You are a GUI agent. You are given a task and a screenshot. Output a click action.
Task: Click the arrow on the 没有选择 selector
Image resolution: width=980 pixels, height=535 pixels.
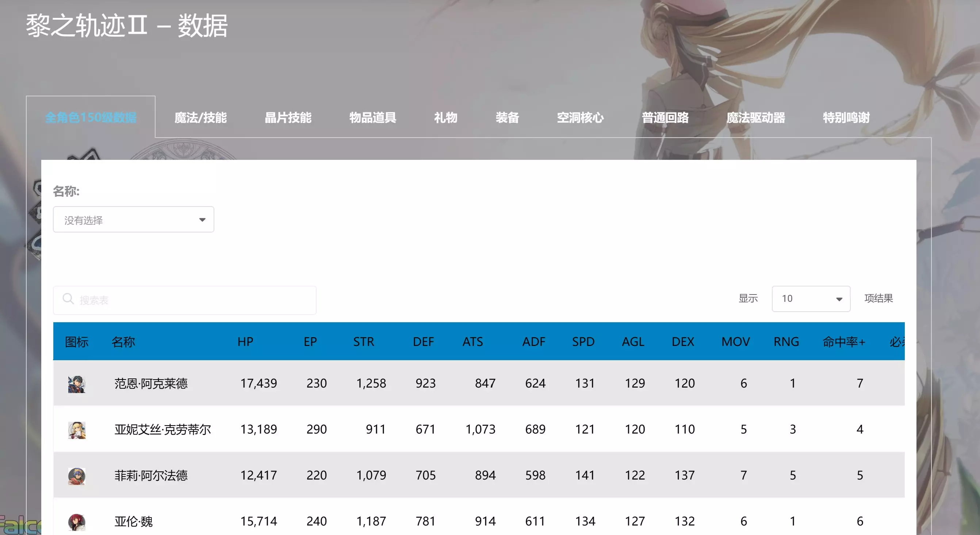click(202, 220)
